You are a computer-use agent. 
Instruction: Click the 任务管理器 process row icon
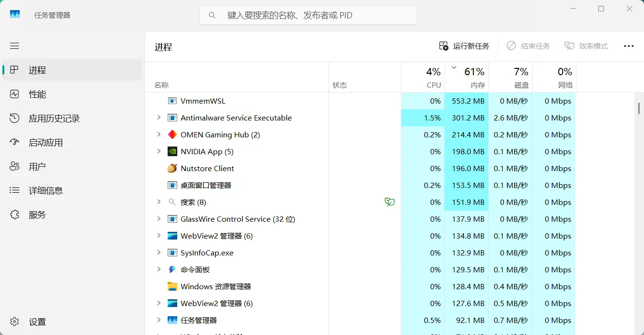coord(172,320)
